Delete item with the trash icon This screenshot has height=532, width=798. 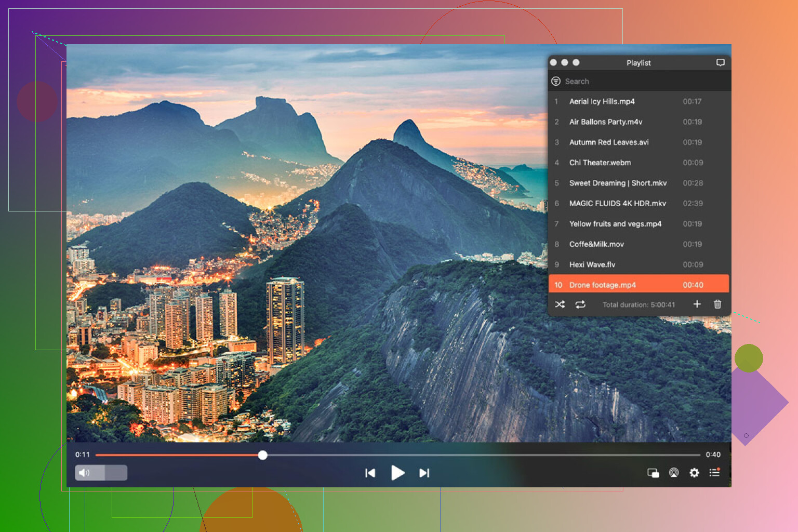pyautogui.click(x=717, y=304)
